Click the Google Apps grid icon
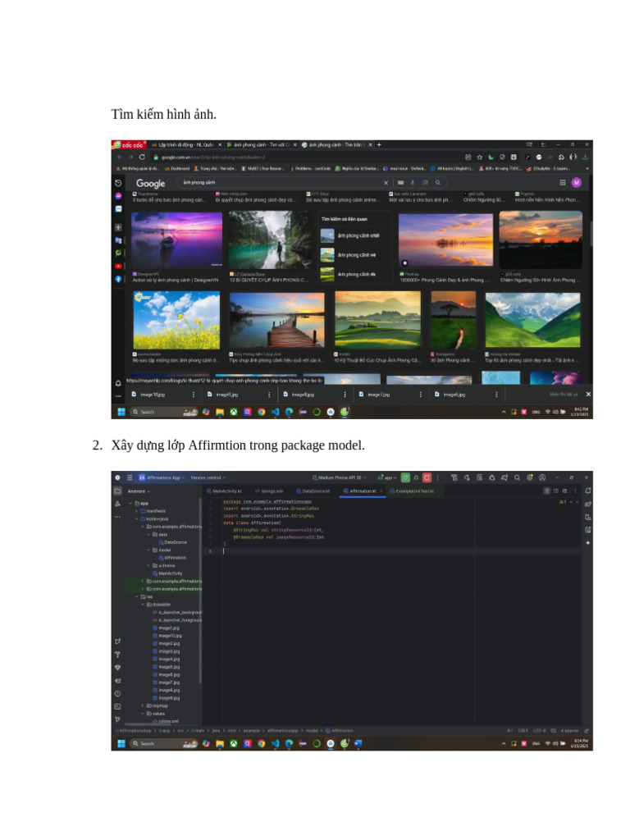Screen dimensions: 630x840 563,183
